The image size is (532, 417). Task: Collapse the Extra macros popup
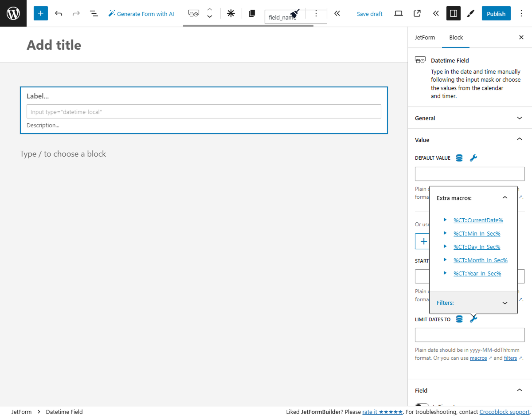pyautogui.click(x=505, y=197)
